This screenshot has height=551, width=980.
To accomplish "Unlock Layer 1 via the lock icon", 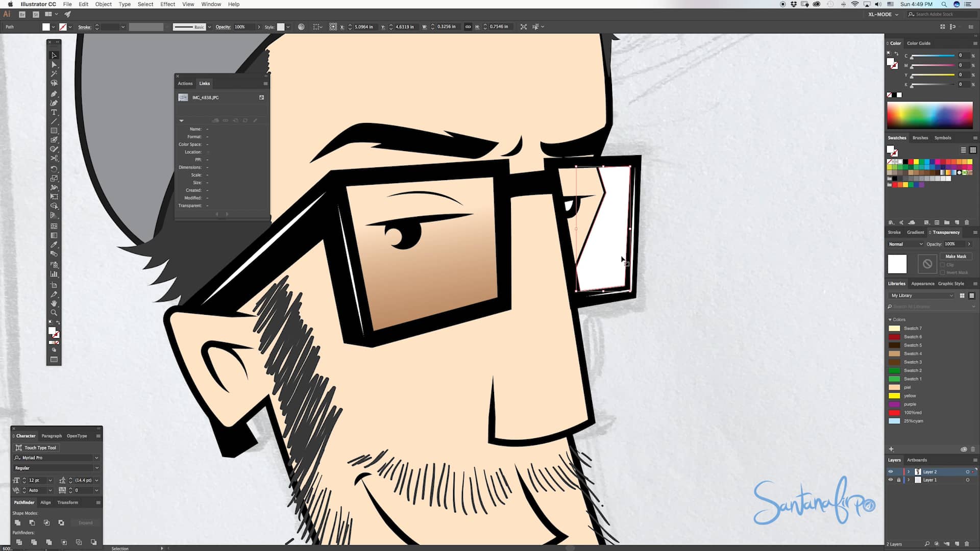I will 898,480.
